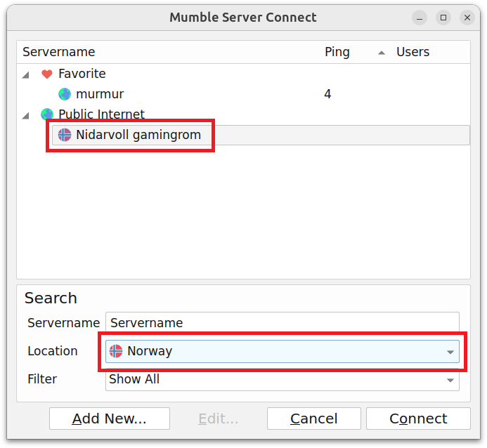Sort server list by Ping column
Viewport: 487px width, 448px height.
pos(337,52)
